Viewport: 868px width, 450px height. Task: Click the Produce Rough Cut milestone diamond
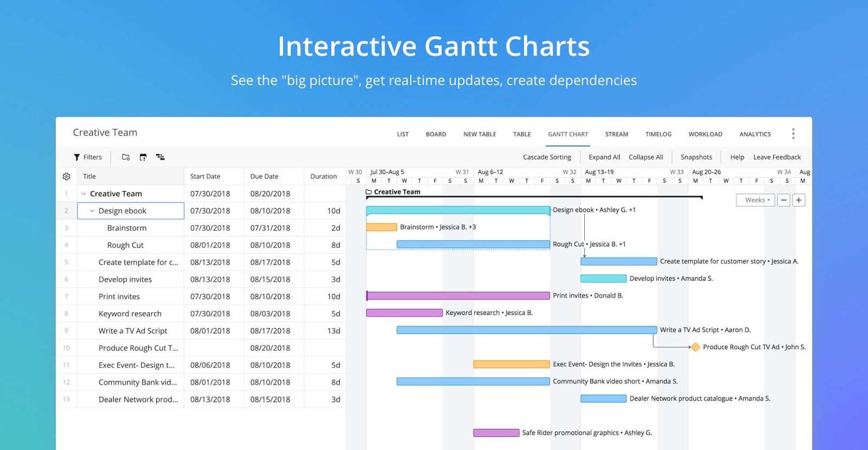695,347
